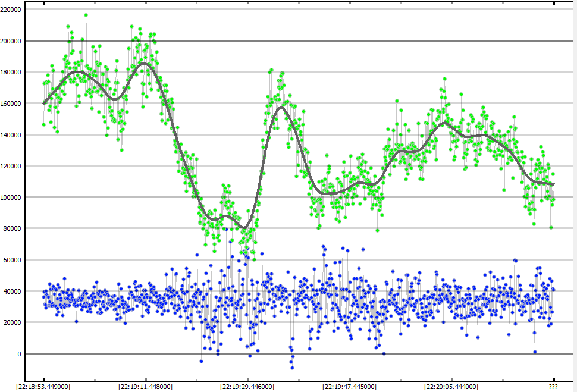Click the 160000 y-axis label
Screen dimensions: 577x392
[x=12, y=104]
